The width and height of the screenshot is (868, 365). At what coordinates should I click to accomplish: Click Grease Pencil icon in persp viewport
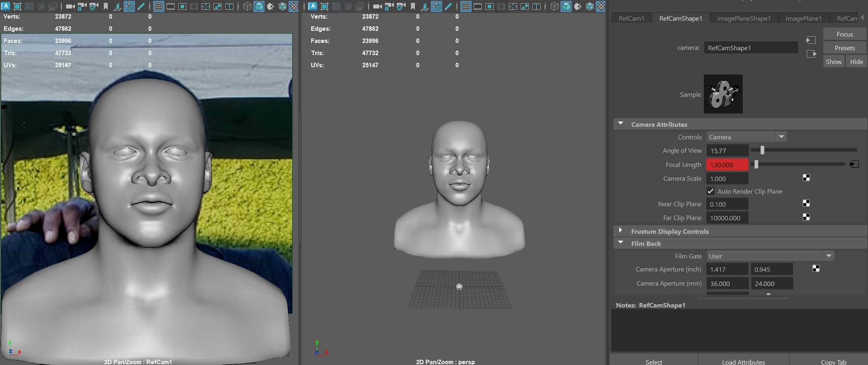(448, 6)
